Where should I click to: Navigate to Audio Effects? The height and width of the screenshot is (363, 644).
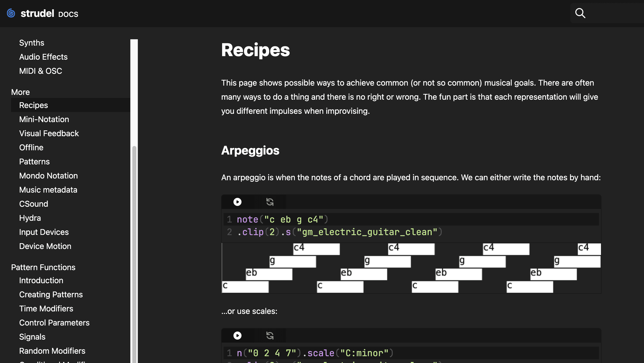point(43,57)
